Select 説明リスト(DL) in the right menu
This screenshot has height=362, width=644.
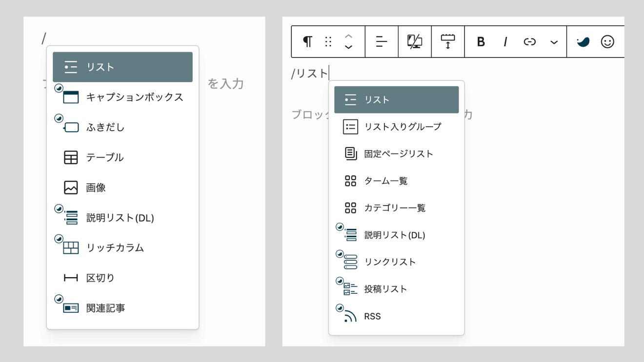pyautogui.click(x=397, y=235)
